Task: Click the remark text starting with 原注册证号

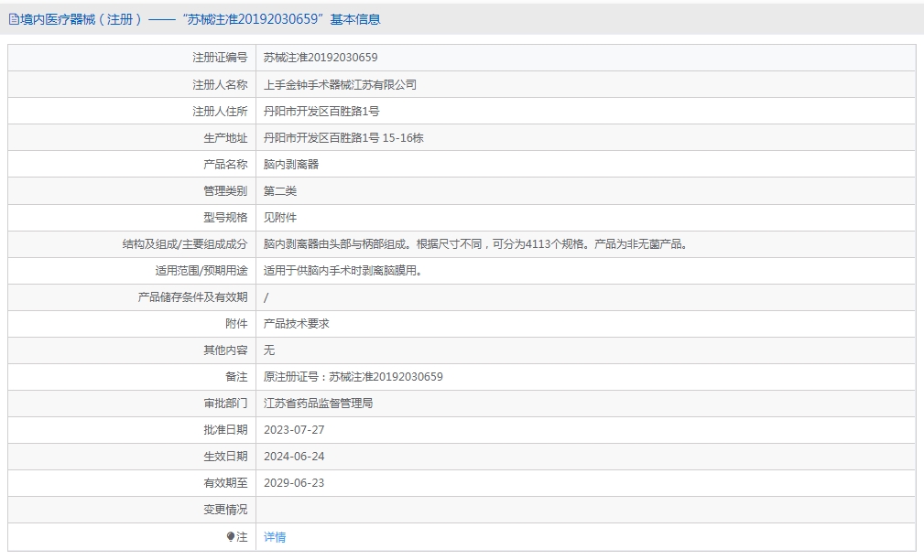Action: click(353, 377)
